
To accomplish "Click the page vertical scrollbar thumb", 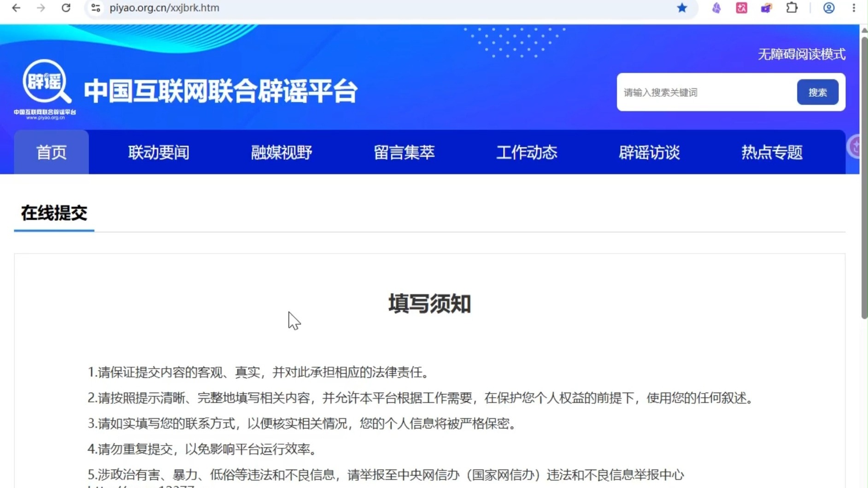I will [864, 177].
